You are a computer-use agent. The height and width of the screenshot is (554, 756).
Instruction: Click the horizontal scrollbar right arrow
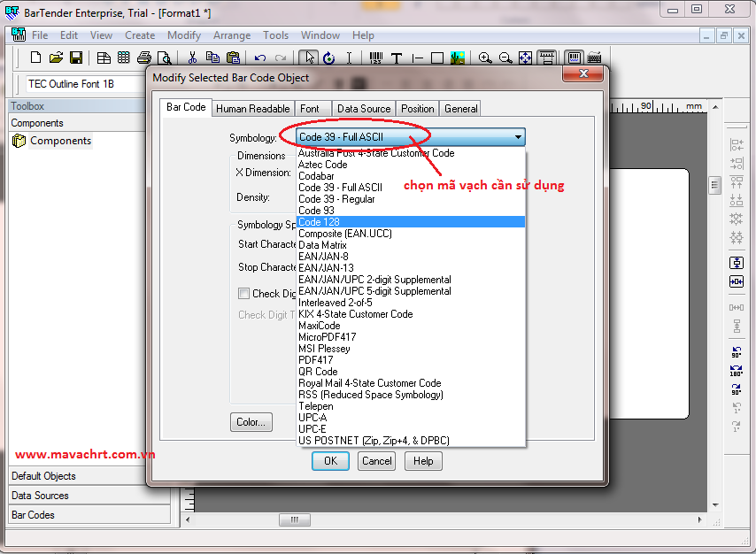point(700,519)
